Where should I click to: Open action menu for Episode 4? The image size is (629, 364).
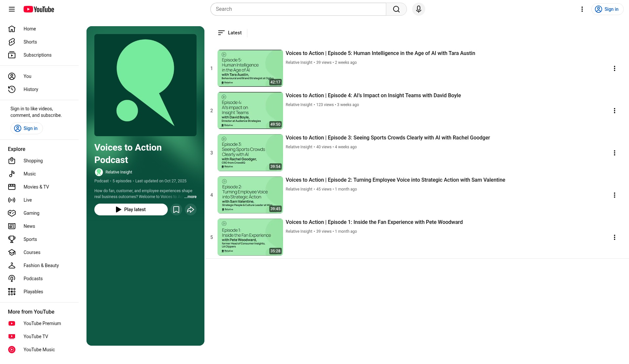coord(615,111)
